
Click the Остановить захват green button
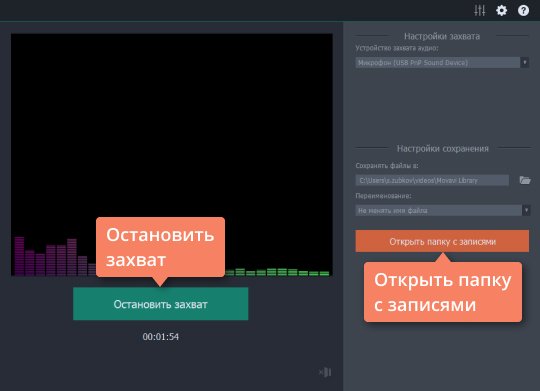click(x=160, y=304)
